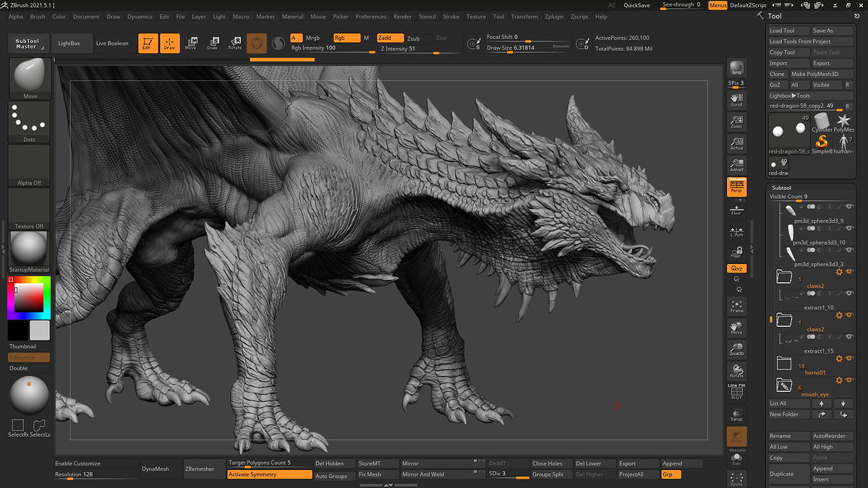This screenshot has height=488, width=868.
Task: Switch to the Scale transform icon
Action: [212, 43]
